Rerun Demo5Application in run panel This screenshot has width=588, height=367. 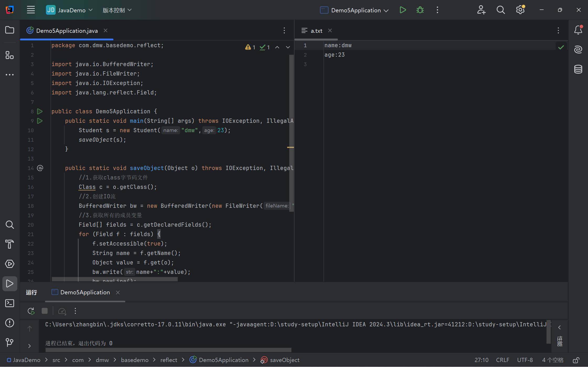tap(31, 311)
